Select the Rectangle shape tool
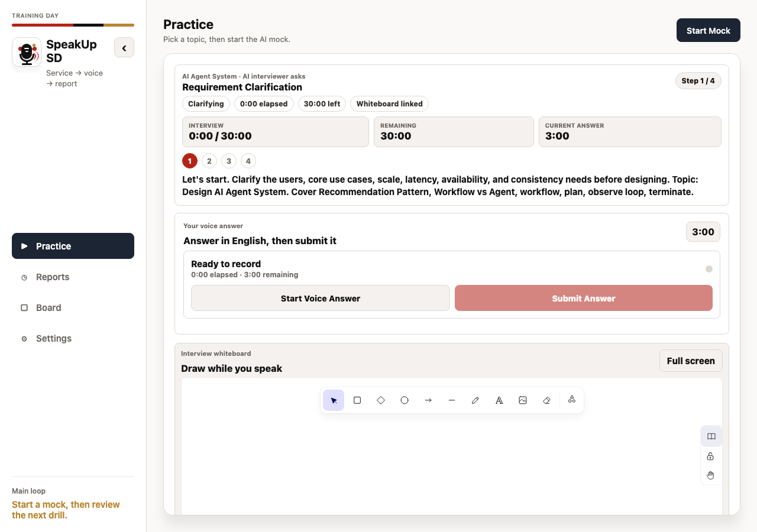 [357, 400]
